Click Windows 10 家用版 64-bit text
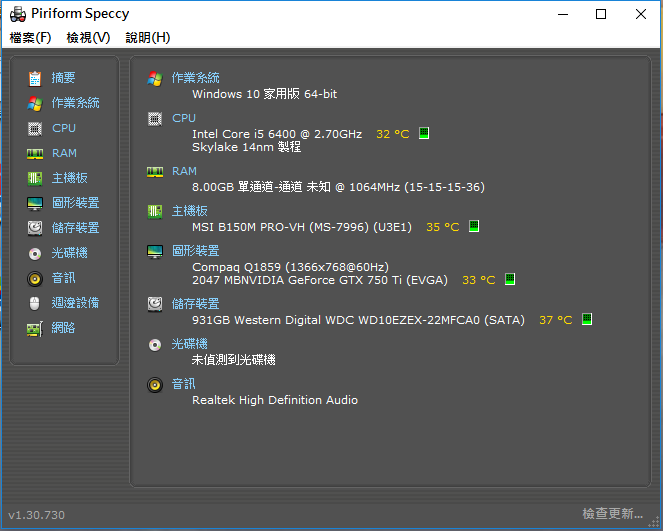Screen dimensions: 663x531 (x=265, y=94)
